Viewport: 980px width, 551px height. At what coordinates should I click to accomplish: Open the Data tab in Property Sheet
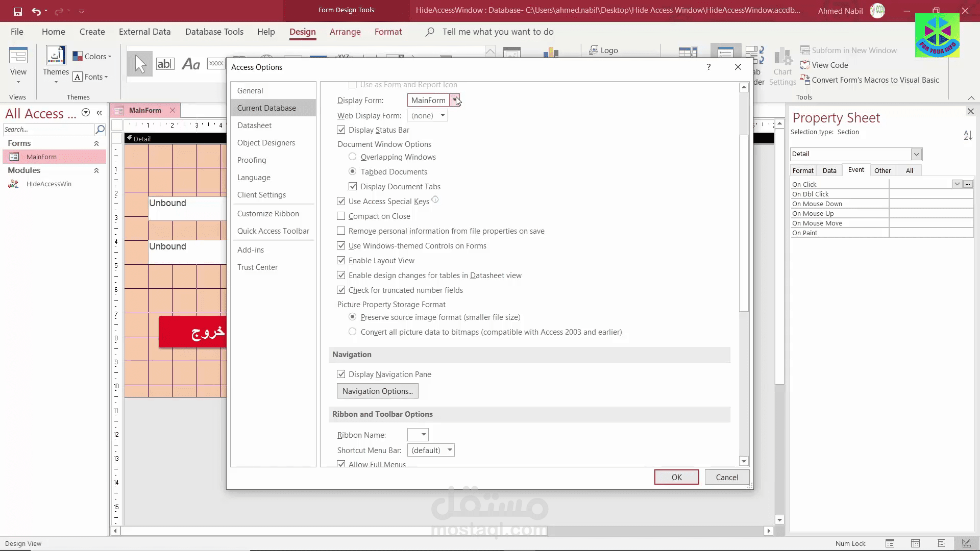click(829, 171)
